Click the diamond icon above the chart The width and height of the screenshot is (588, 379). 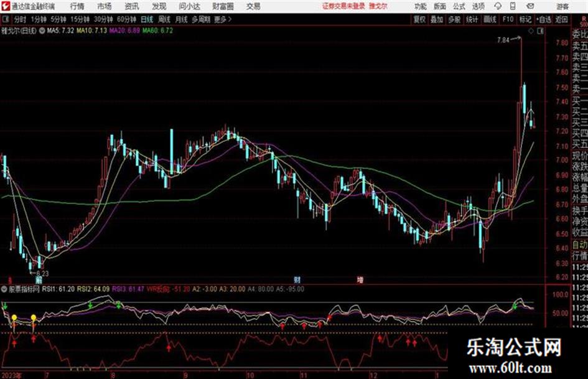pyautogui.click(x=531, y=31)
